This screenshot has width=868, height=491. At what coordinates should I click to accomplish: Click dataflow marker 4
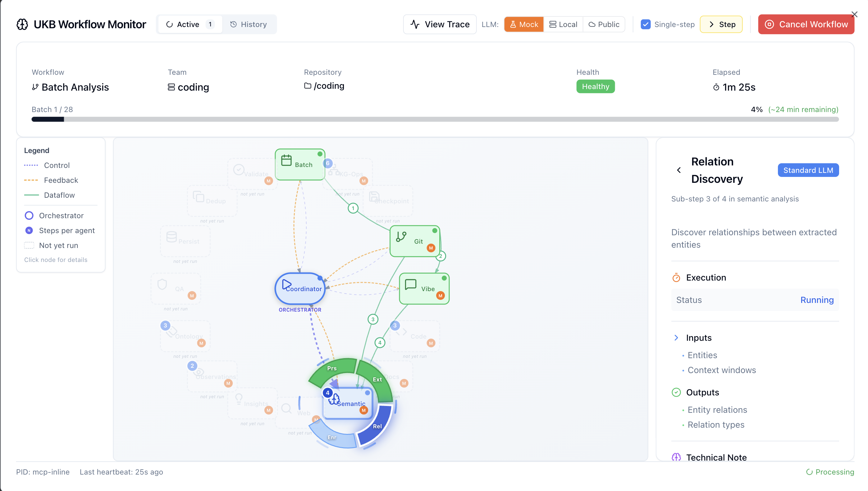(380, 343)
